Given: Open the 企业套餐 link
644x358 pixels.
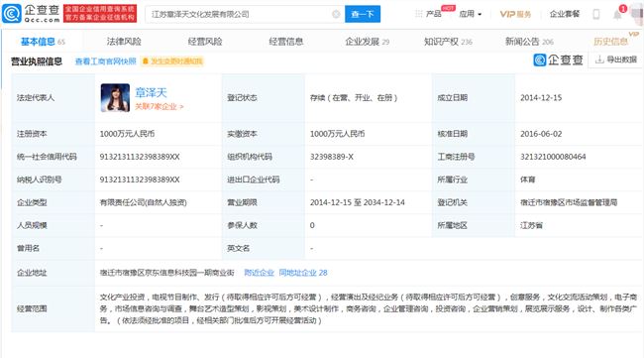Looking at the screenshot, I should (x=565, y=14).
